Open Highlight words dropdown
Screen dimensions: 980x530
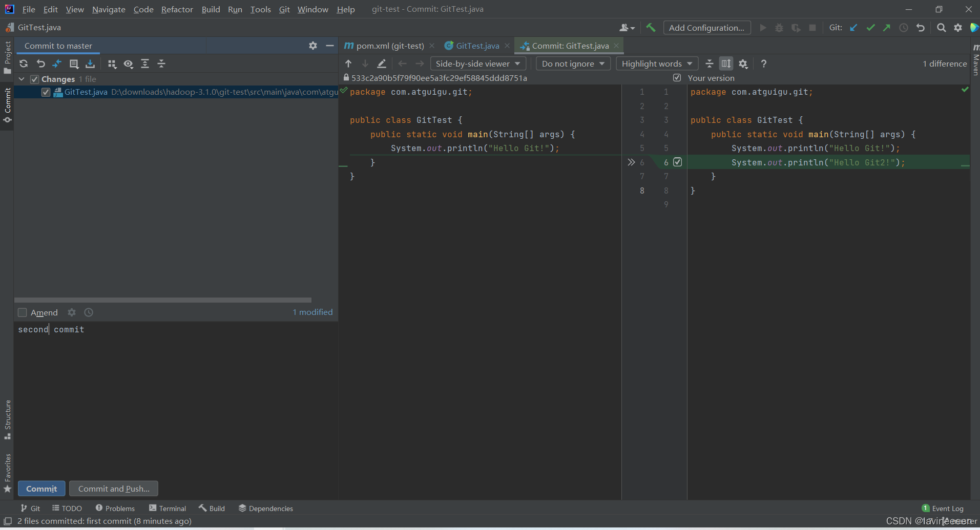[x=657, y=63]
